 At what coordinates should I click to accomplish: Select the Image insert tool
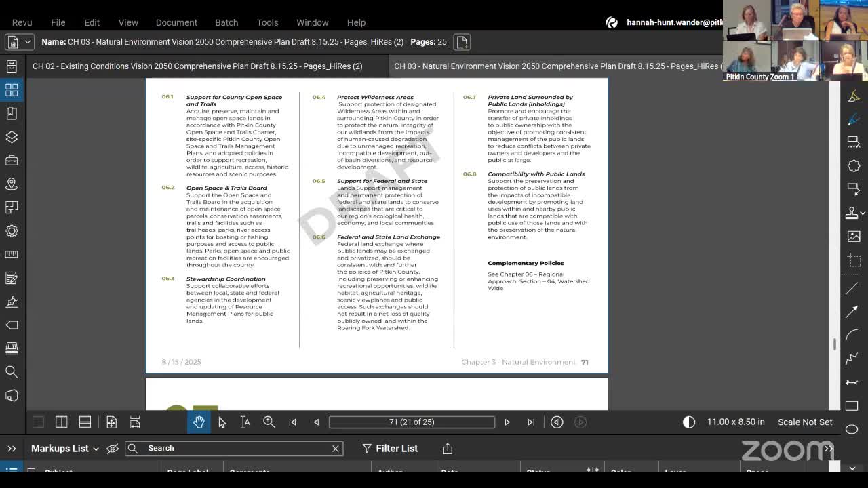point(853,237)
